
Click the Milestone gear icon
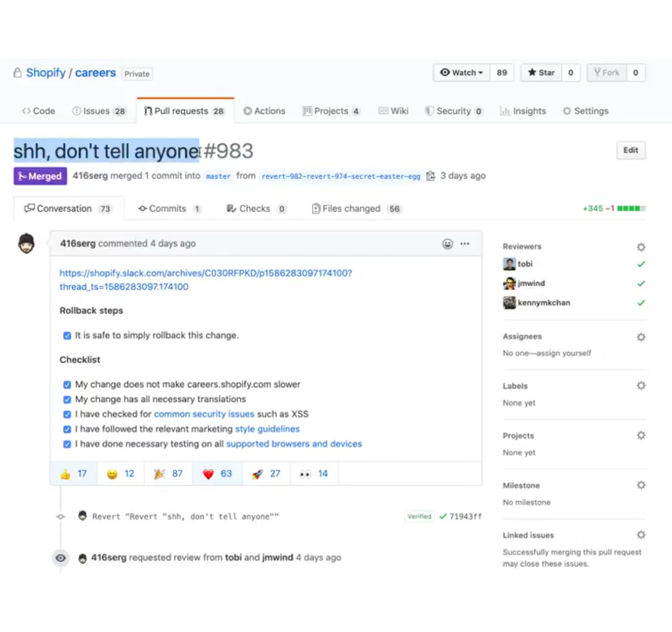click(x=641, y=485)
